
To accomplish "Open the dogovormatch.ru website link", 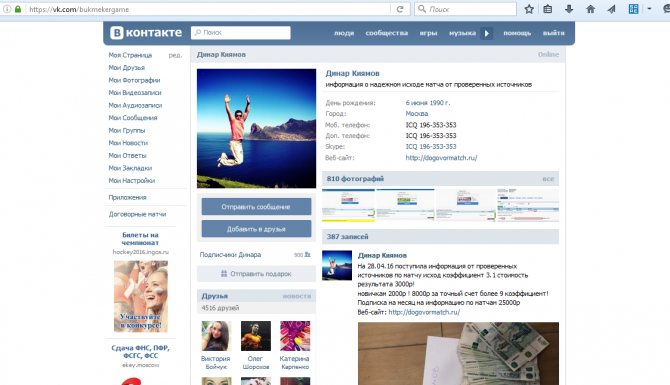I will pyautogui.click(x=441, y=158).
